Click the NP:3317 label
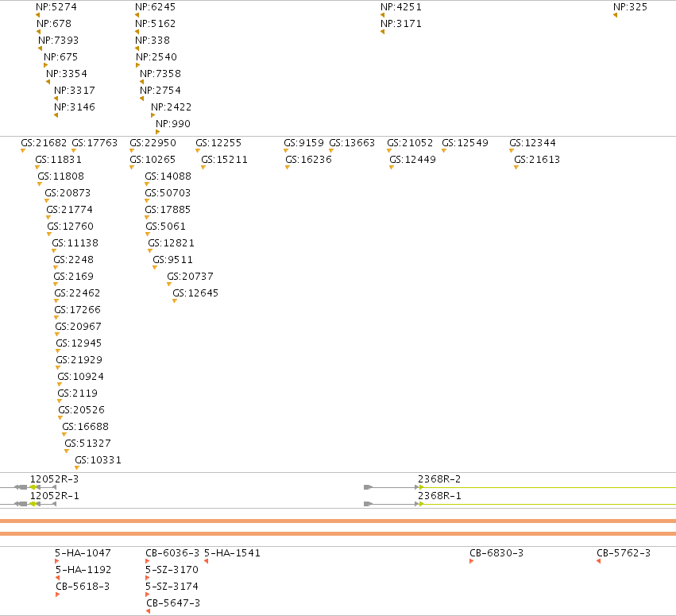 coord(75,90)
